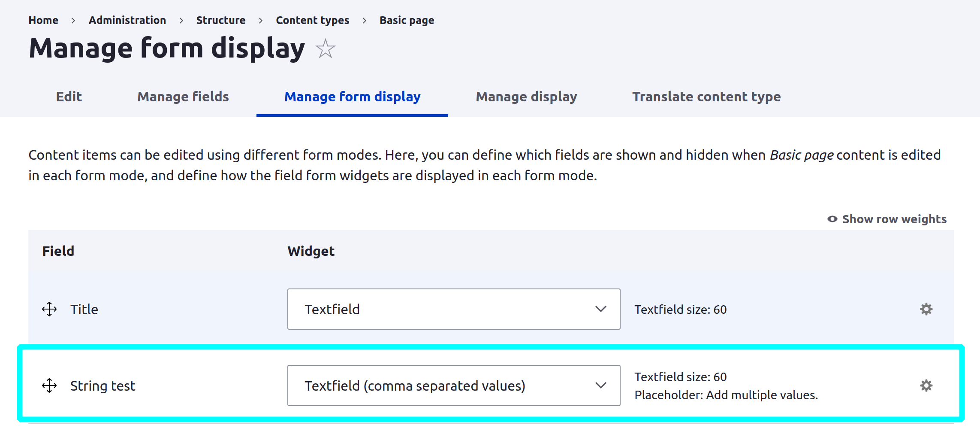This screenshot has height=431, width=980.
Task: Open the Administration breadcrumb link
Action: 127,20
